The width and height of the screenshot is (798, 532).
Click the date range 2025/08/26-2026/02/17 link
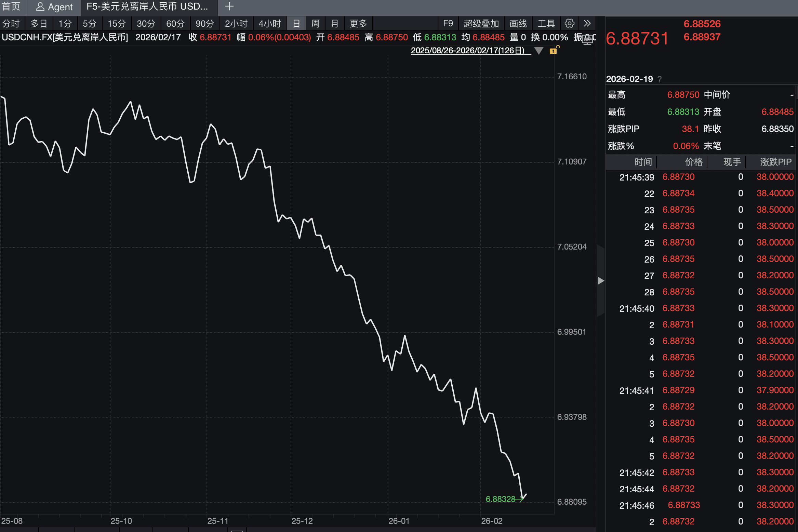(x=467, y=51)
